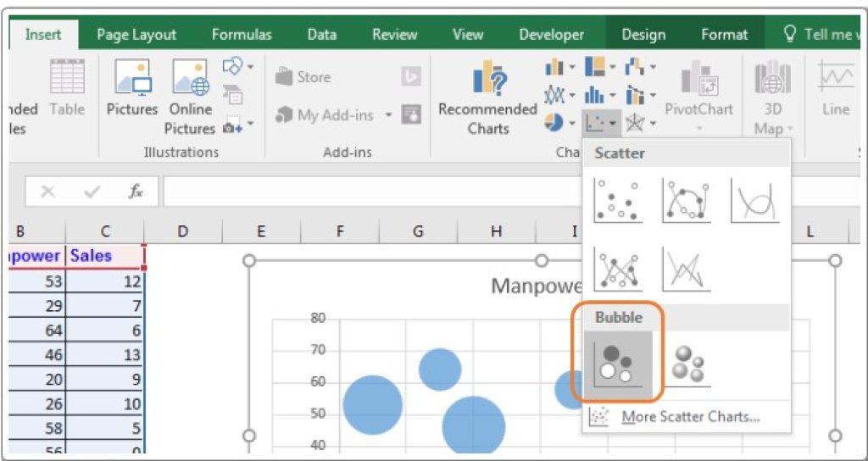The image size is (868, 461).
Task: Open the Screenshot dropdown
Action: point(238,125)
